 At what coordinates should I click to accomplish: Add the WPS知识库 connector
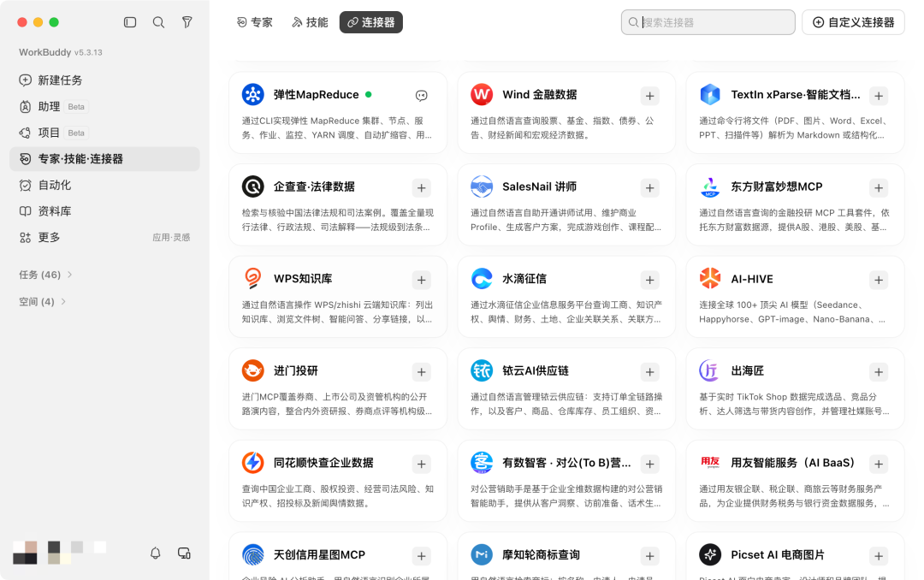pos(421,280)
